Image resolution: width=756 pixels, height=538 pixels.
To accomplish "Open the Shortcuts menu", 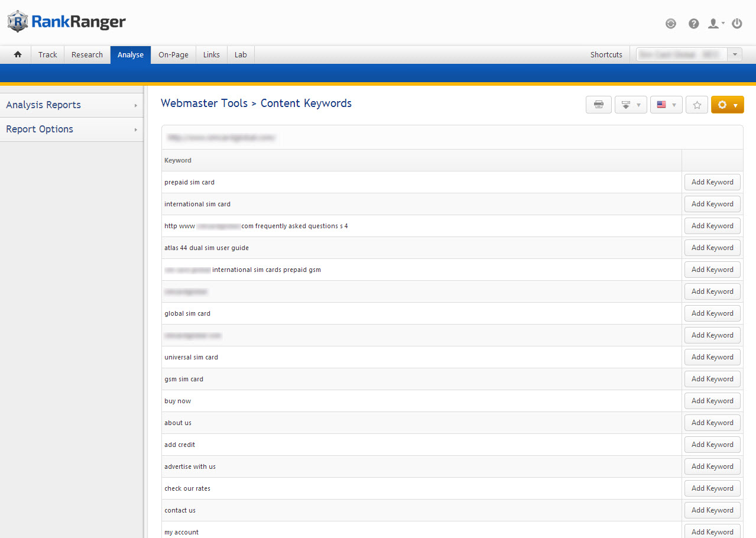I will (606, 54).
